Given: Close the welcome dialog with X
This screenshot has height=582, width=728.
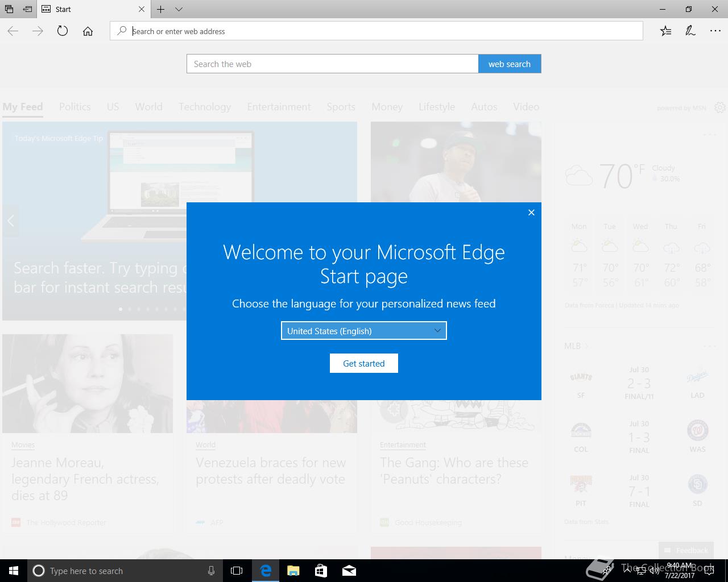Looking at the screenshot, I should (x=531, y=212).
